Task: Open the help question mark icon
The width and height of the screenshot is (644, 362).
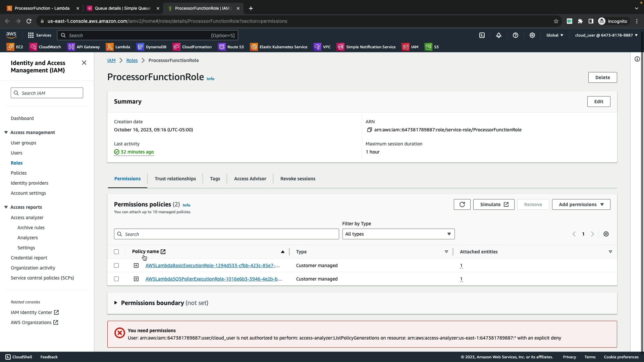Action: [x=516, y=35]
